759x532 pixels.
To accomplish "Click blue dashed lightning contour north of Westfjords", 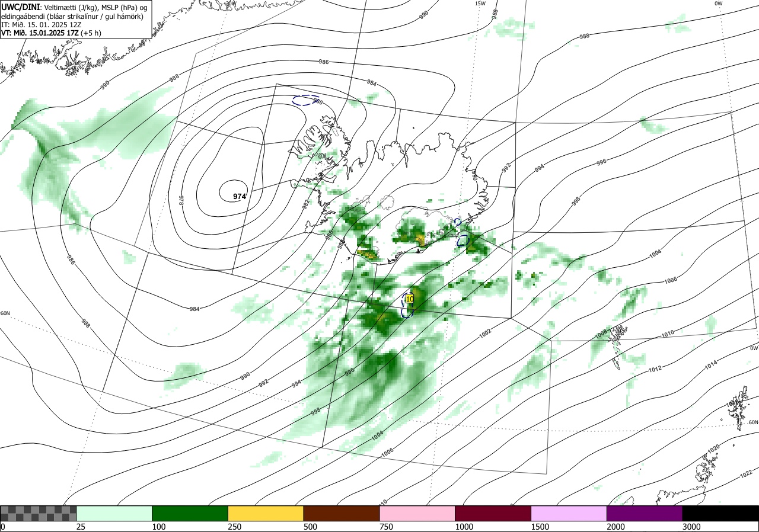I will click(305, 100).
